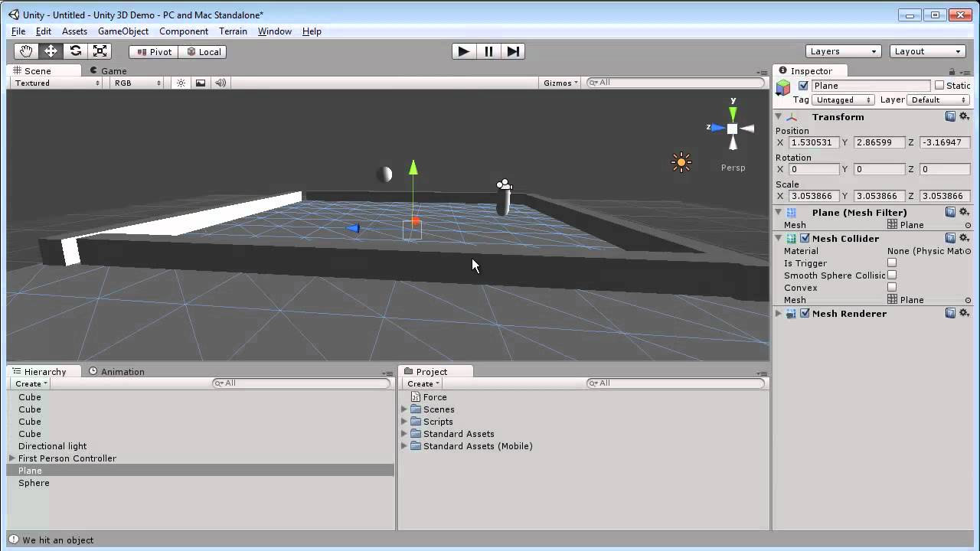Open Hierarchy Create button
Viewport: 980px width, 551px height.
pyautogui.click(x=31, y=383)
